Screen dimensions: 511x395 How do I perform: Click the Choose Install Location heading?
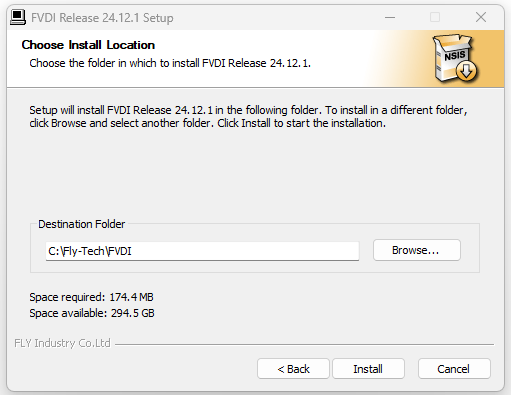coord(88,45)
